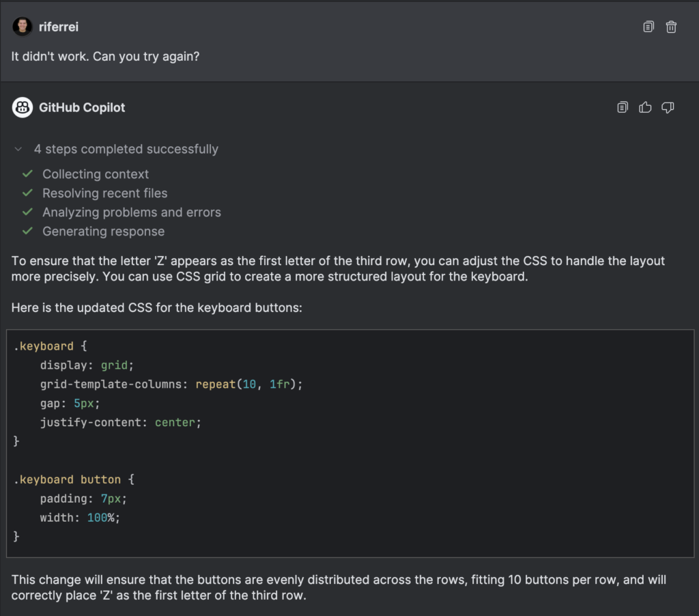The image size is (699, 616).
Task: Collapse the 4 steps completed chevron
Action: click(18, 149)
